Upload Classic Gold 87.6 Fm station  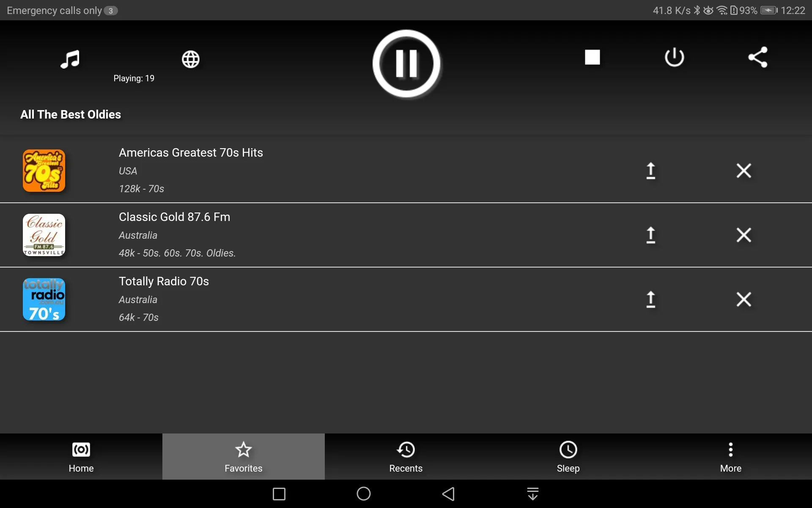click(650, 234)
